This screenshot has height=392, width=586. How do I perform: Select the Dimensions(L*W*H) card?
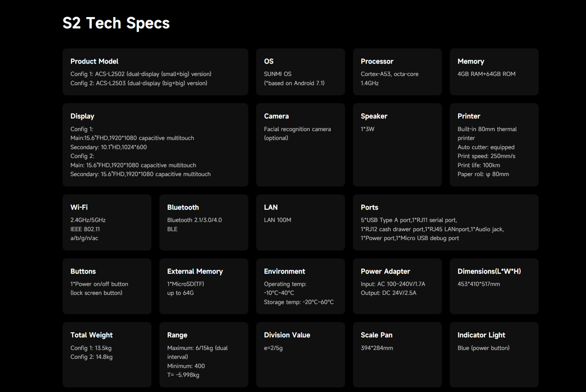[494, 286]
